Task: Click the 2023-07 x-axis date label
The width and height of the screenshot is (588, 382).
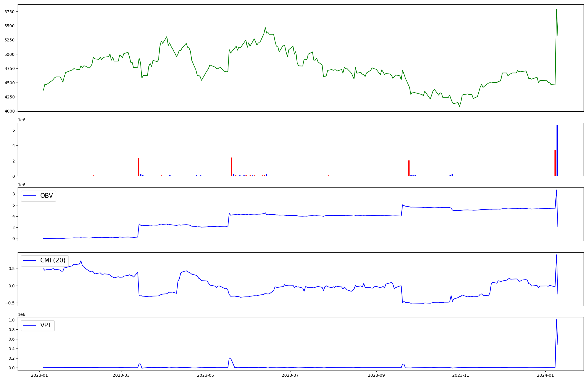Action: pyautogui.click(x=290, y=375)
